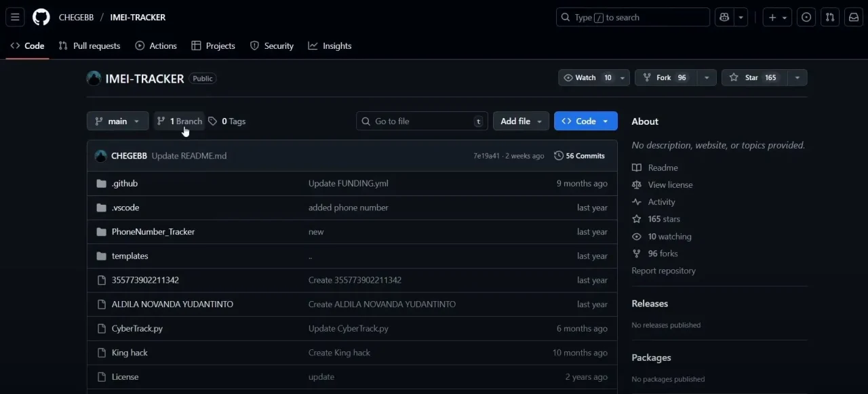Screen dimensions: 868x394
Task: Open 'added phone number' commit message
Action: 349,208
